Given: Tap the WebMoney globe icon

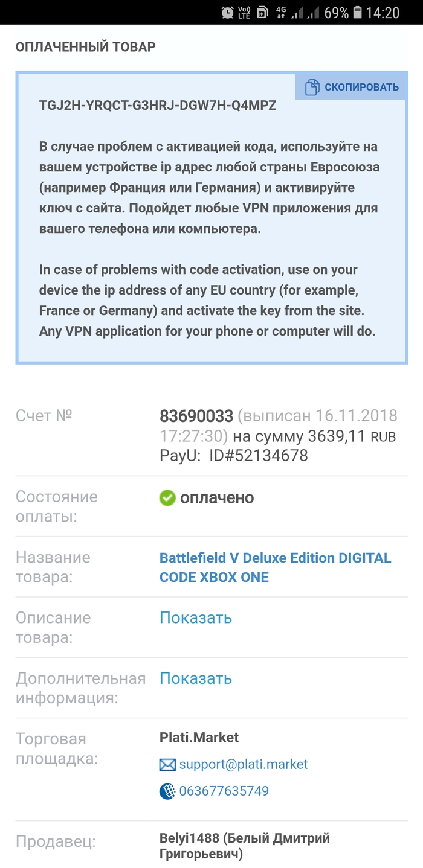Looking at the screenshot, I should (x=167, y=791).
